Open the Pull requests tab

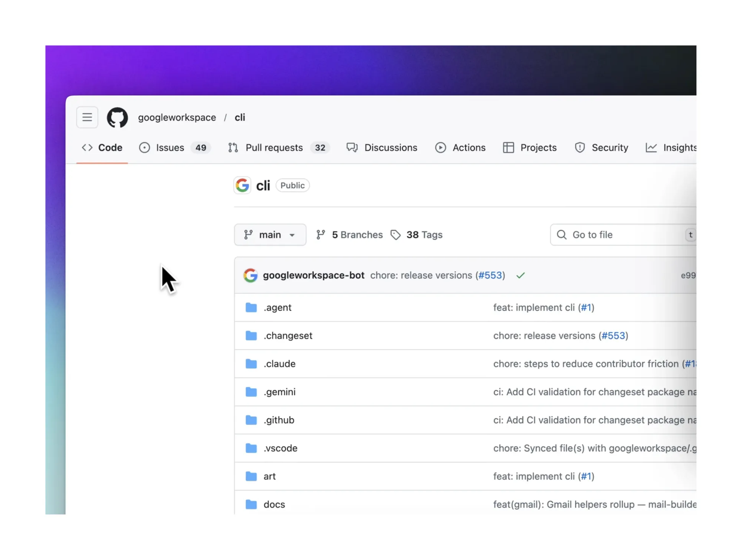click(278, 148)
